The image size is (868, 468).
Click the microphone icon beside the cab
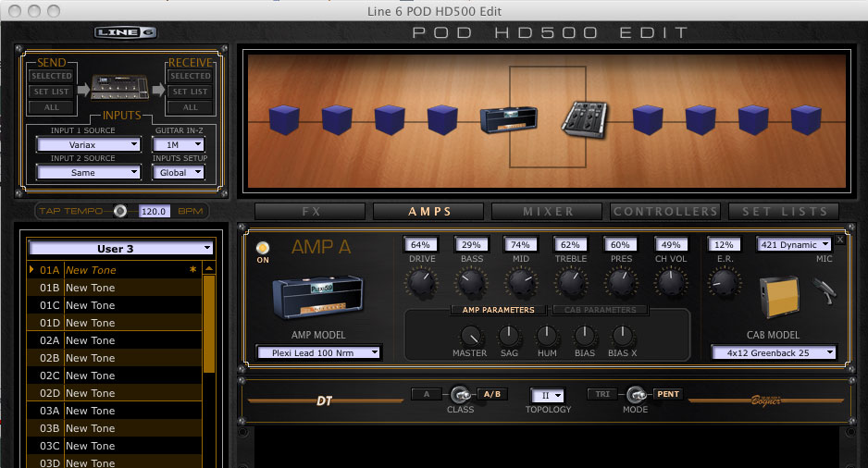pos(825,291)
